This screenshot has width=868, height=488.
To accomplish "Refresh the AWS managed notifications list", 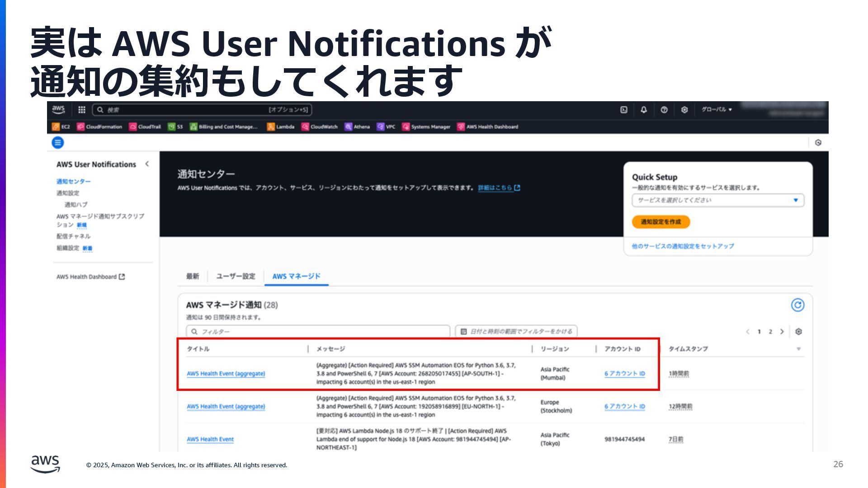I will 797,305.
